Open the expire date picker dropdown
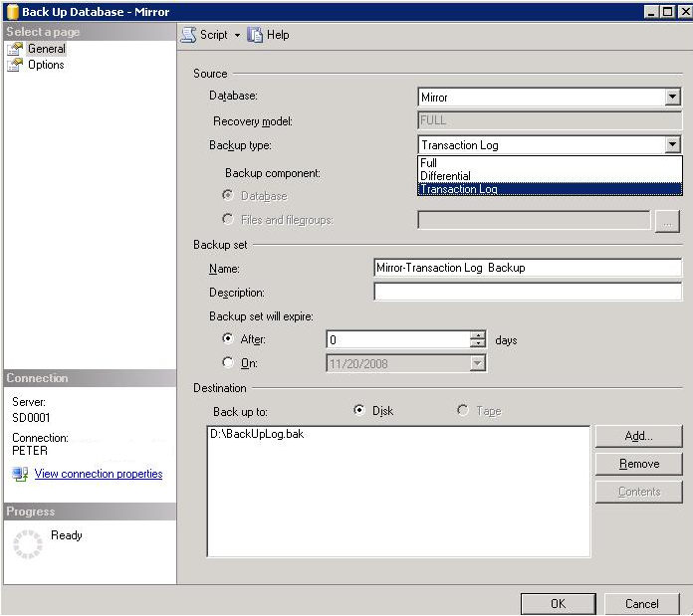 pyautogui.click(x=477, y=363)
